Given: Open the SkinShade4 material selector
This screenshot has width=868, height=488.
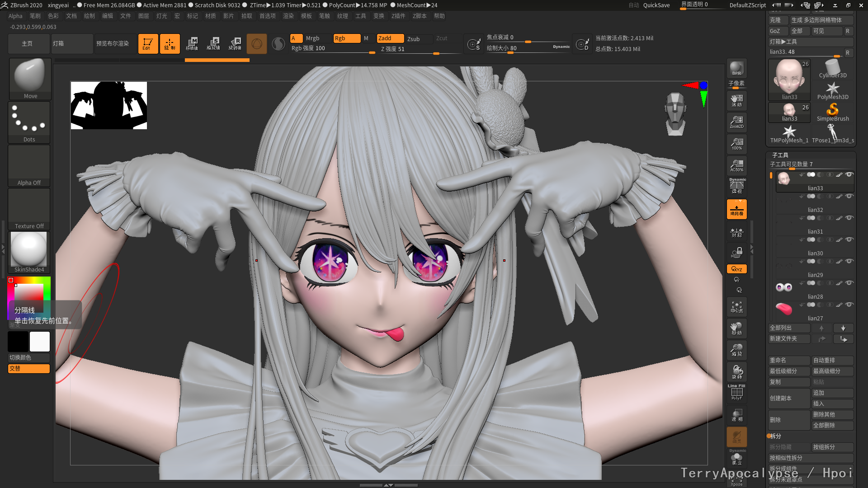Looking at the screenshot, I should pyautogui.click(x=29, y=252).
